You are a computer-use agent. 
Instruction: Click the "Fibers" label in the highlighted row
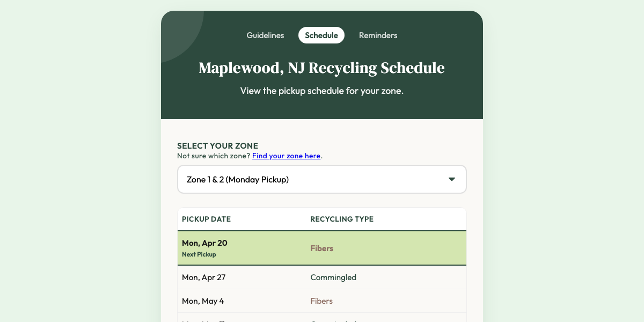click(x=322, y=248)
